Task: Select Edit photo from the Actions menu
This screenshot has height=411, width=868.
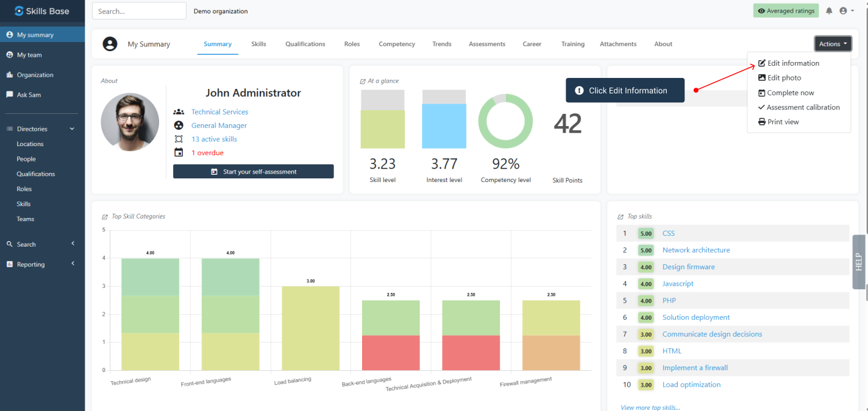Action: [x=784, y=78]
